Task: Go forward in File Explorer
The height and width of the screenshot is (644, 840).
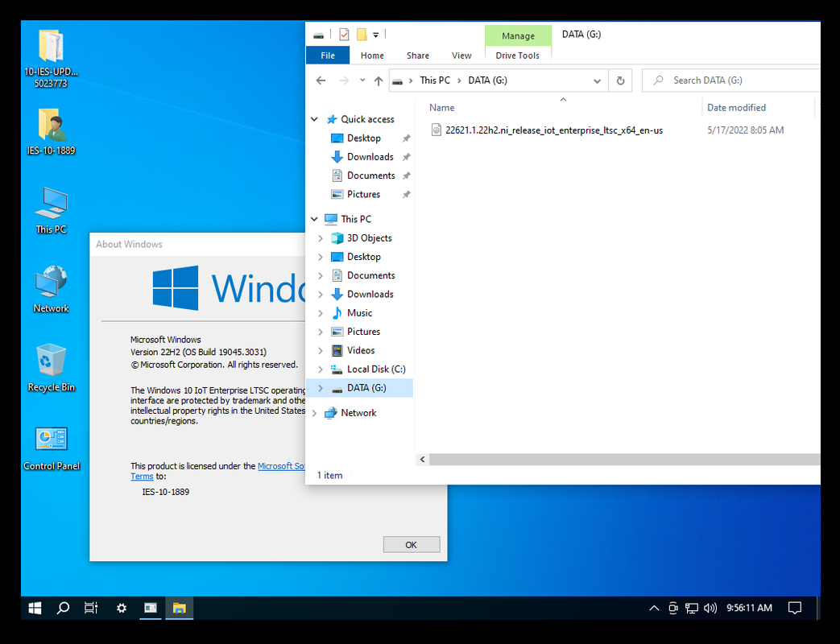Action: (x=344, y=80)
